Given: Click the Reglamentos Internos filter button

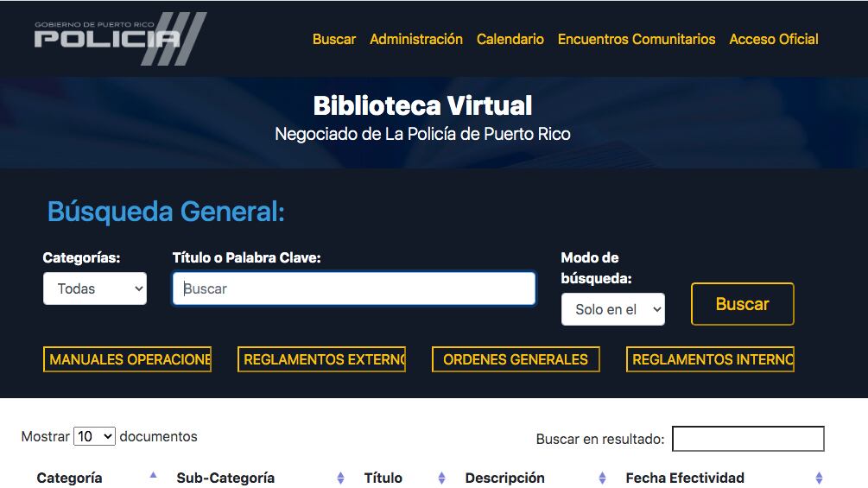Looking at the screenshot, I should (710, 359).
